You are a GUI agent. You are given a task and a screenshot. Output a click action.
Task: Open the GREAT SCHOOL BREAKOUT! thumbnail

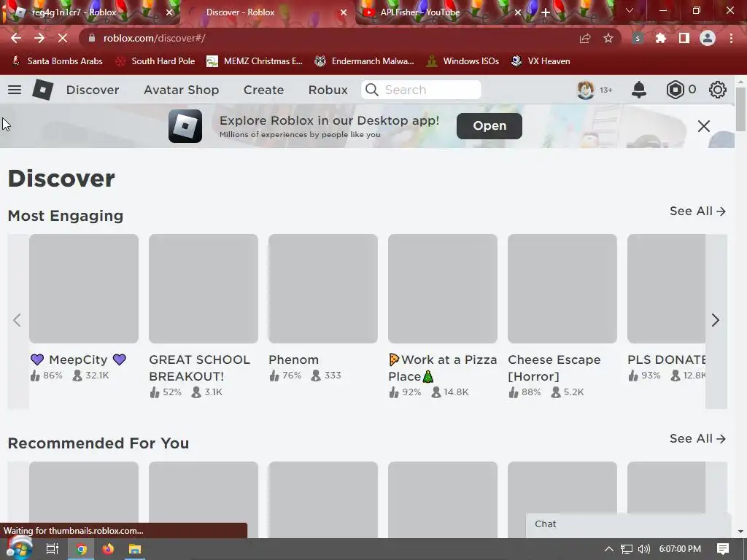coord(204,288)
